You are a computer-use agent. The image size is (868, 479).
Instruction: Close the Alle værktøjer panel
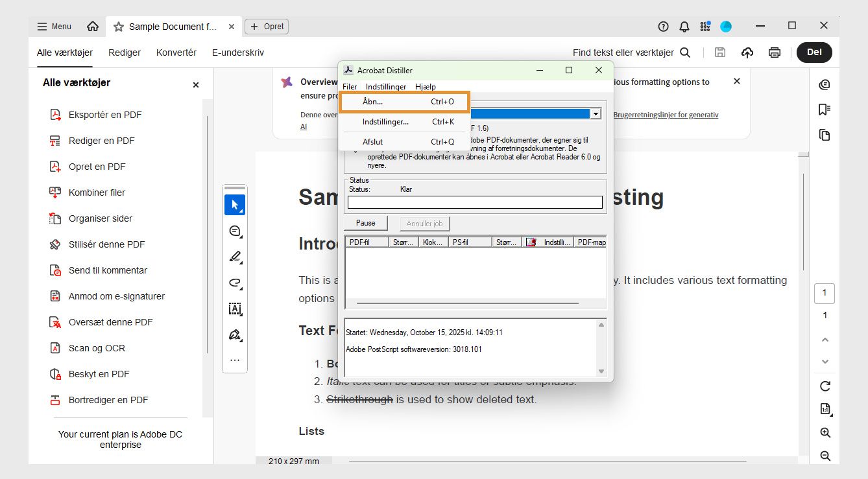[x=196, y=85]
